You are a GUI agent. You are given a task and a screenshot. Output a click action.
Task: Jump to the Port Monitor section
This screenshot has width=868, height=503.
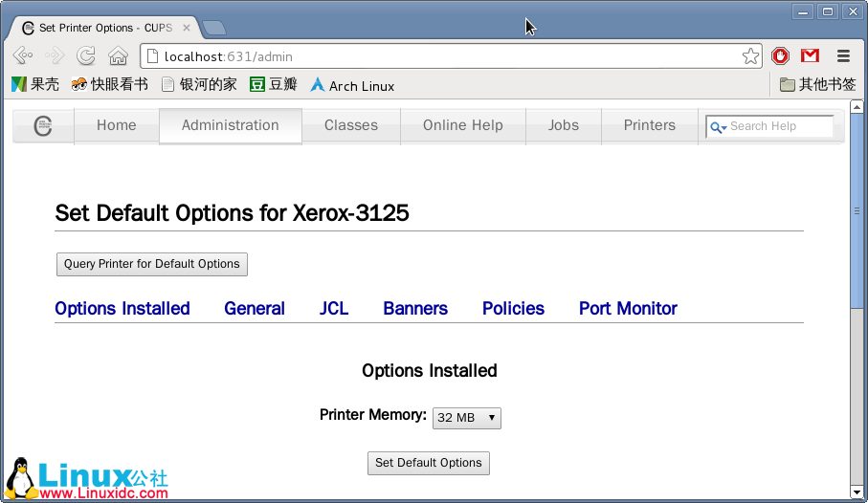[x=628, y=309]
